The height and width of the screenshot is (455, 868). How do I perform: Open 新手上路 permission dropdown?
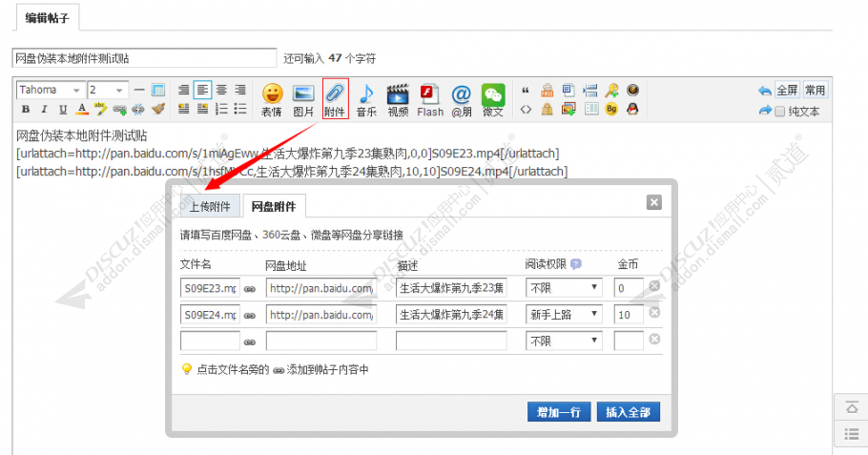(x=564, y=315)
